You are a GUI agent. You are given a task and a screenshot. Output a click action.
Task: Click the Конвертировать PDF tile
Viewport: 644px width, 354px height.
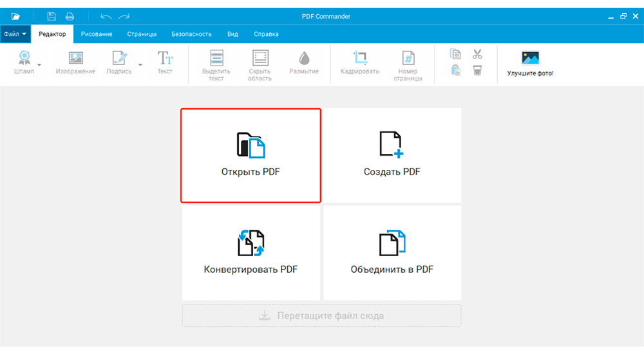251,253
